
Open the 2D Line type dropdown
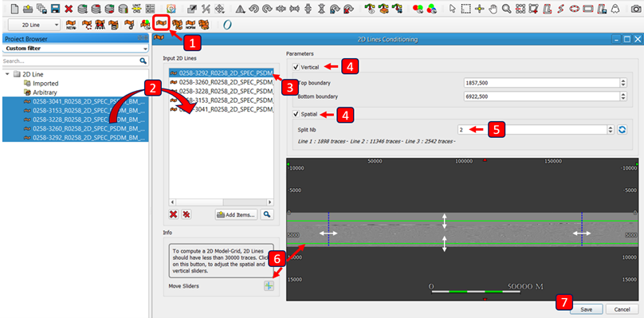(x=33, y=25)
